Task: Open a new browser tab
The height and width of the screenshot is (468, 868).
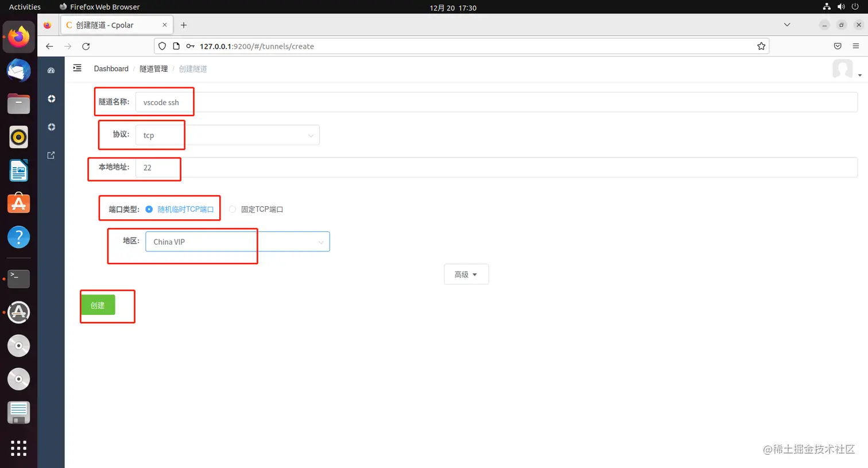Action: [184, 25]
